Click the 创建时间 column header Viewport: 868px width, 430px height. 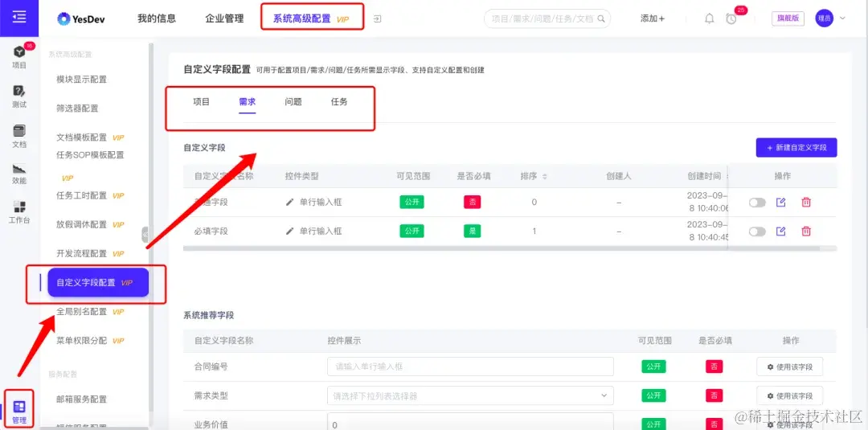(x=704, y=176)
